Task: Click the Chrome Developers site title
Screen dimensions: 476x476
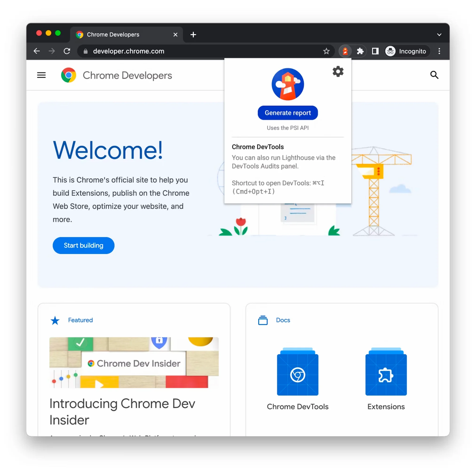Action: coord(127,75)
